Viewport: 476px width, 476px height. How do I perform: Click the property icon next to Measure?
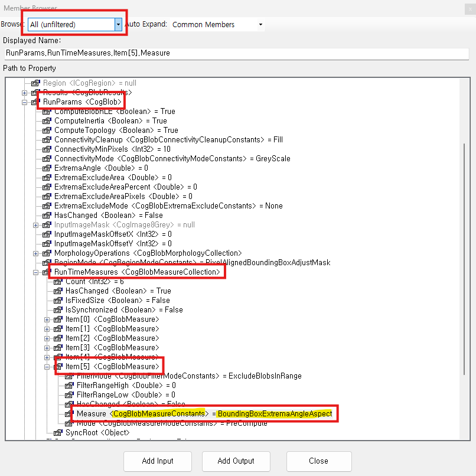(68, 413)
